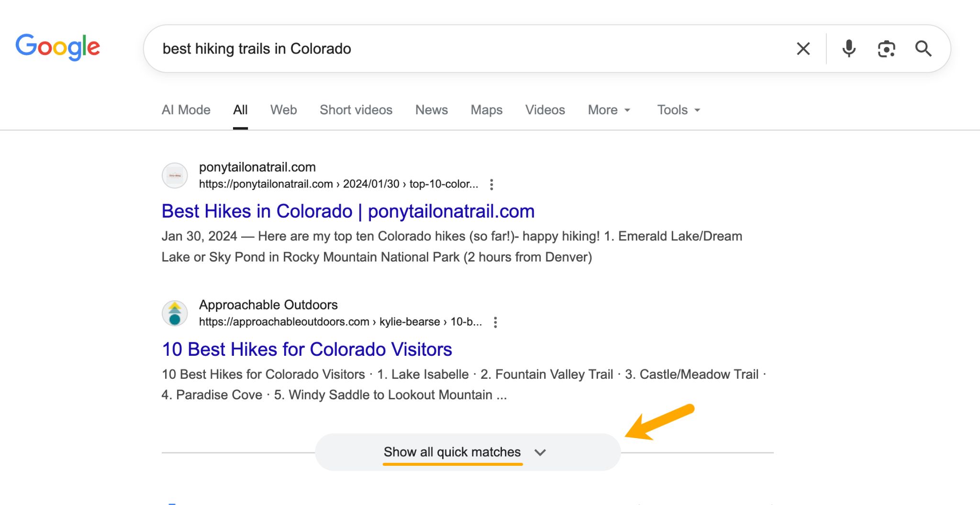Activate voice search with the microphone icon
Viewport: 980px width, 505px height.
point(848,48)
